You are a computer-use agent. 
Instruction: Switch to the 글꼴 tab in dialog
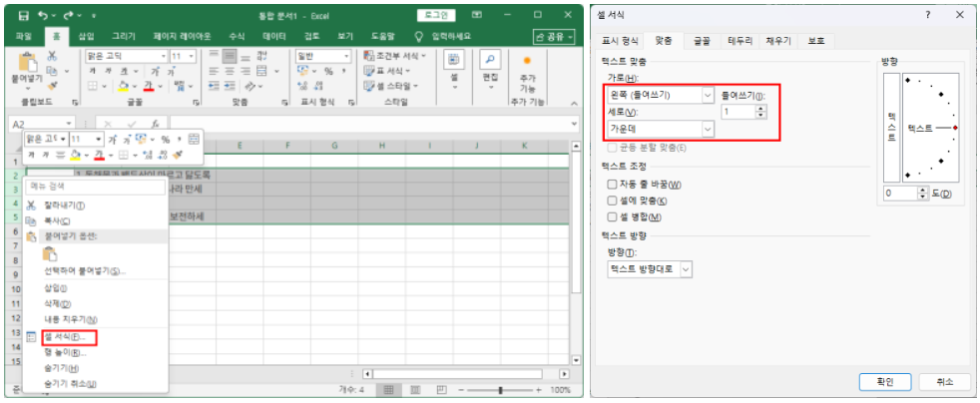click(702, 41)
